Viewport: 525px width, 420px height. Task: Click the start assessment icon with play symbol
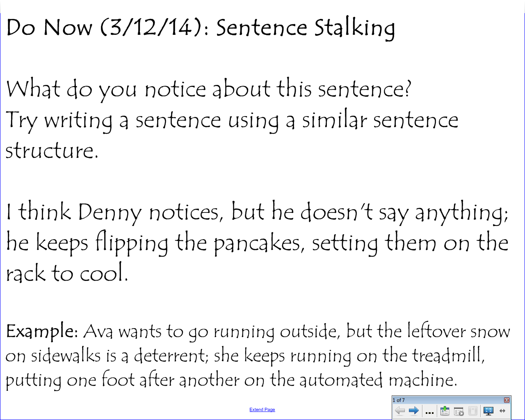pyautogui.click(x=459, y=411)
